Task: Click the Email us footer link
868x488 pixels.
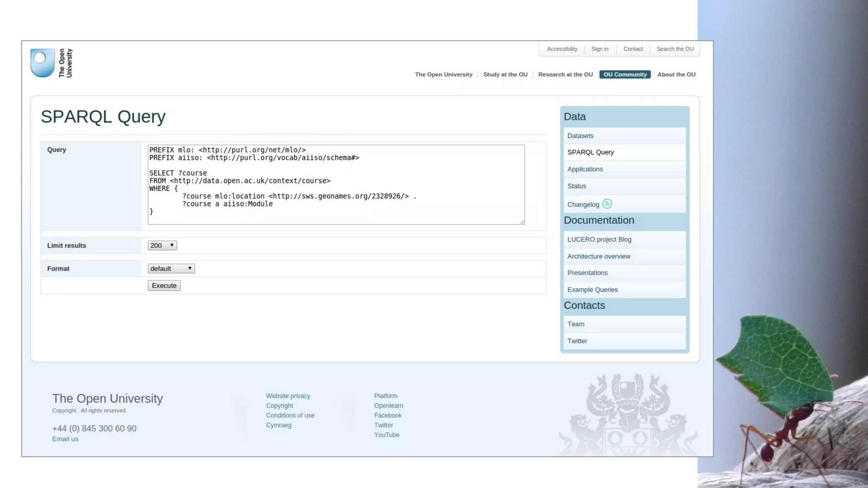Action: (x=65, y=439)
